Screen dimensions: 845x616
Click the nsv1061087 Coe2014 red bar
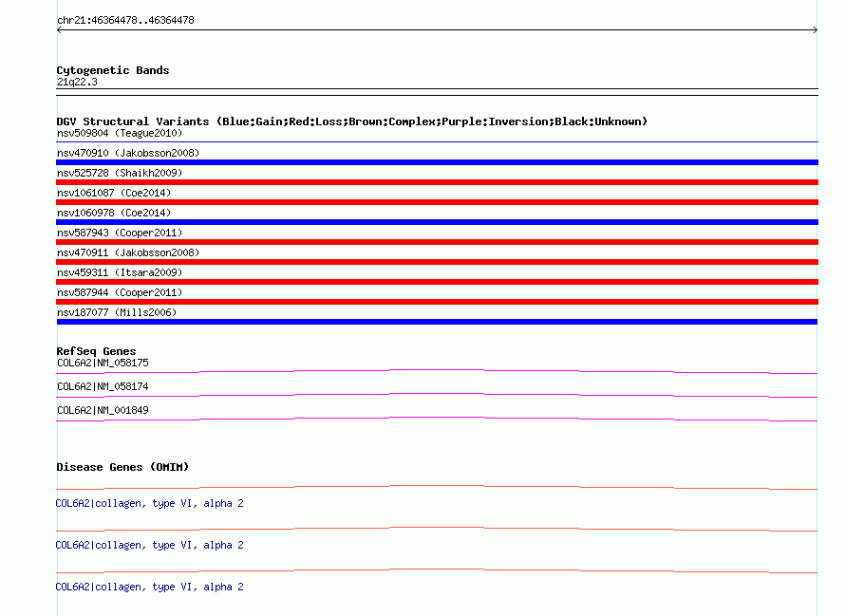click(x=437, y=202)
